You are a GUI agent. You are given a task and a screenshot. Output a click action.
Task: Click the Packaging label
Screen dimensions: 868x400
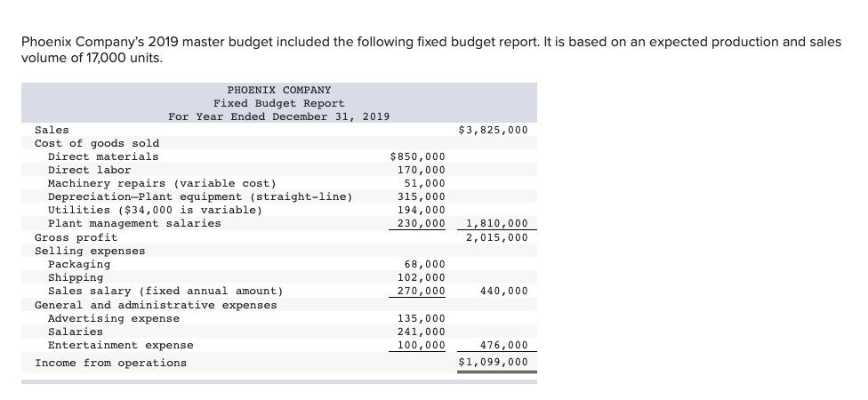(x=79, y=264)
